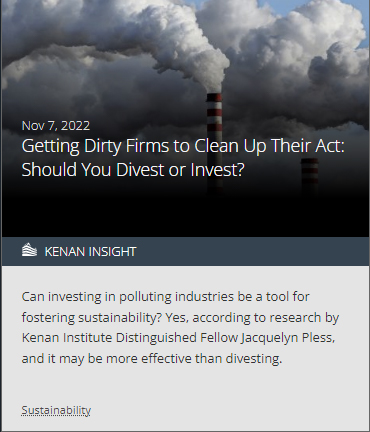Click the 'Kenan Institute Distinguished Fellow' text

point(130,338)
